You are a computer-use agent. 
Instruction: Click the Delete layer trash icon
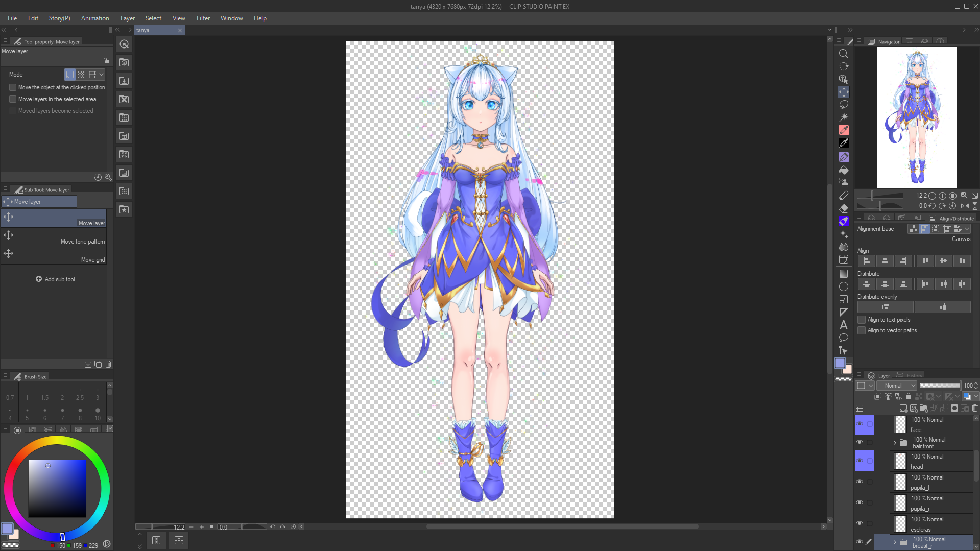point(974,409)
